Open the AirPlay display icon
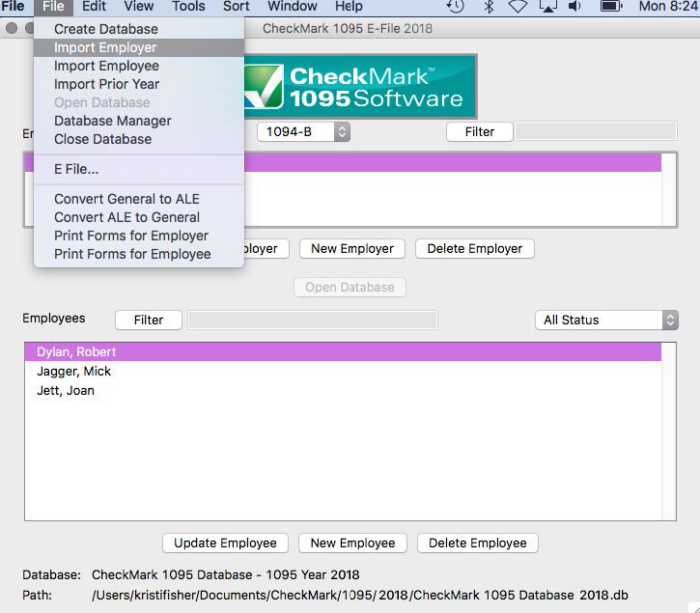Screen dimensions: 700x613 (547, 7)
